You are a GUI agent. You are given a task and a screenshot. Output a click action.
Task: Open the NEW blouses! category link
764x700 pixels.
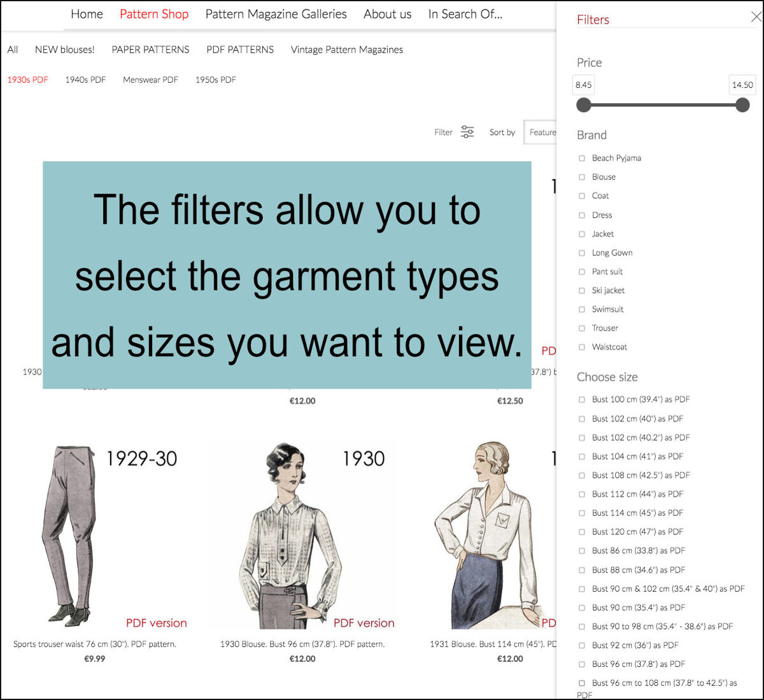click(64, 50)
